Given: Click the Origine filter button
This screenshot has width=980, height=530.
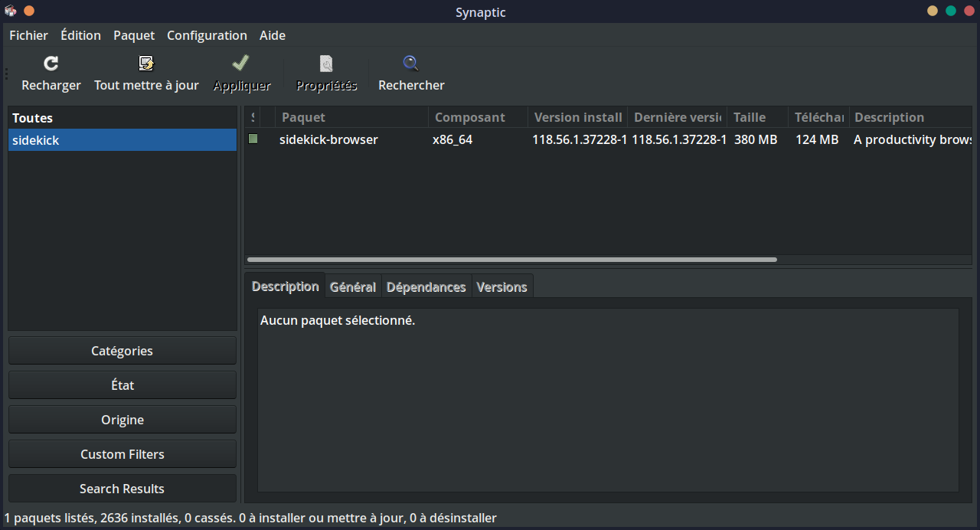Looking at the screenshot, I should click(x=122, y=420).
